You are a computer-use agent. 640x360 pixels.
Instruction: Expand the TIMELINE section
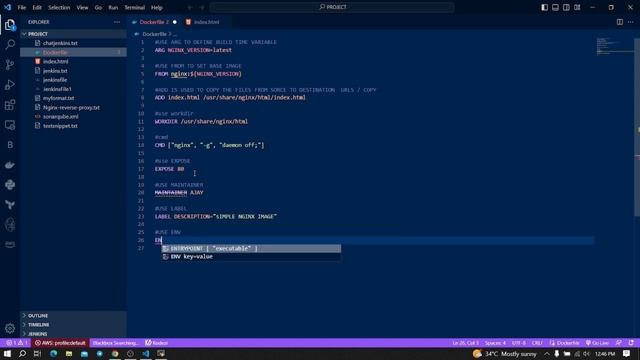point(73,324)
